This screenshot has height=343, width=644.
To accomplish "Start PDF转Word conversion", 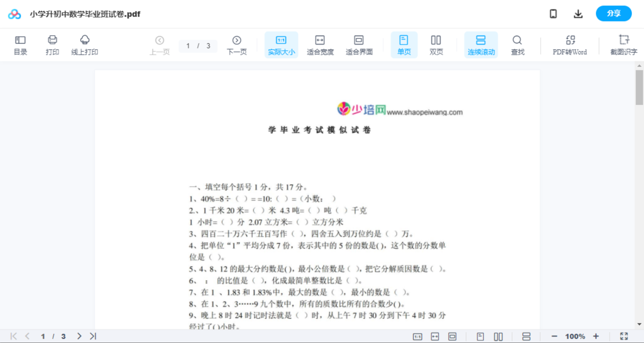I will (570, 45).
